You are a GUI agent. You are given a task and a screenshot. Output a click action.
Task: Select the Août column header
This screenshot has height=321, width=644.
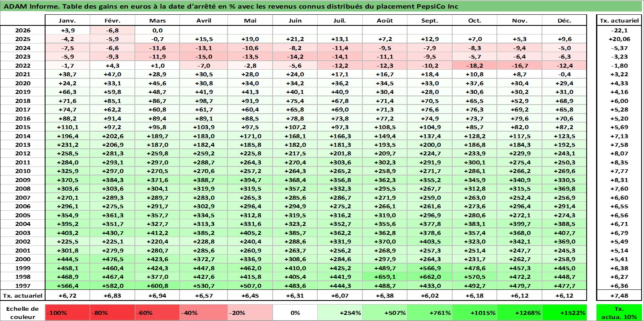tap(385, 20)
